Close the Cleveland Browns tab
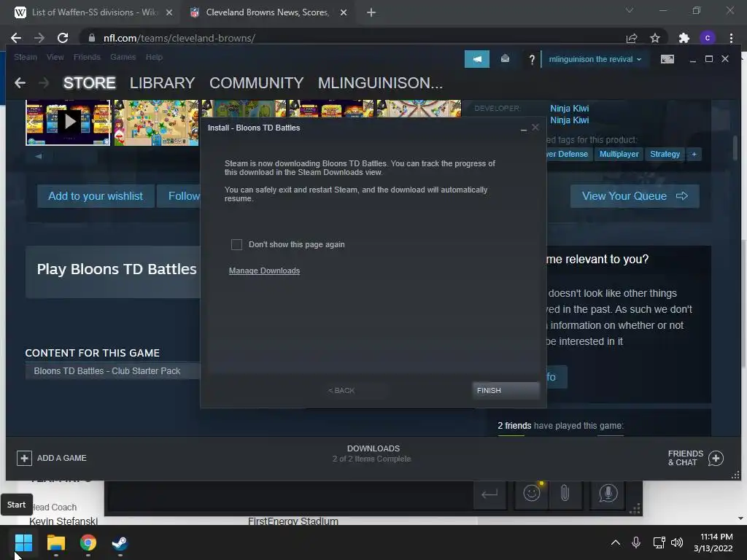 tap(344, 12)
